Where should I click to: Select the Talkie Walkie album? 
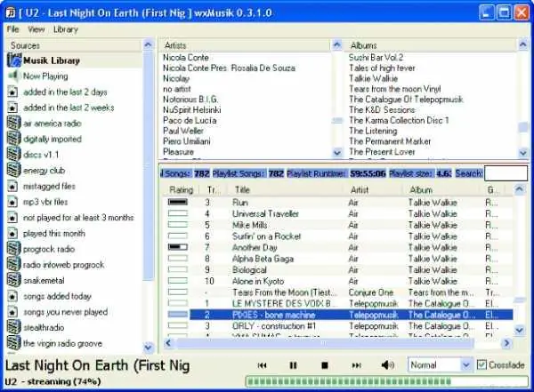tap(373, 78)
